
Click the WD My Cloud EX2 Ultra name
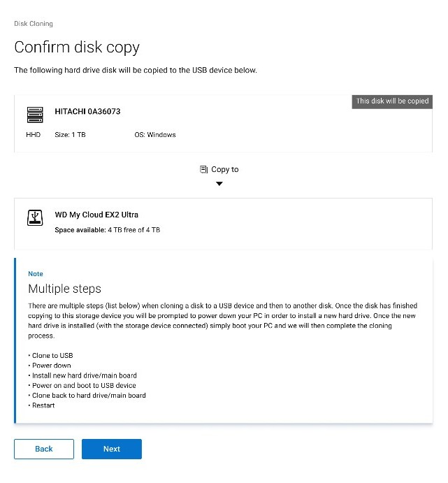[96, 215]
